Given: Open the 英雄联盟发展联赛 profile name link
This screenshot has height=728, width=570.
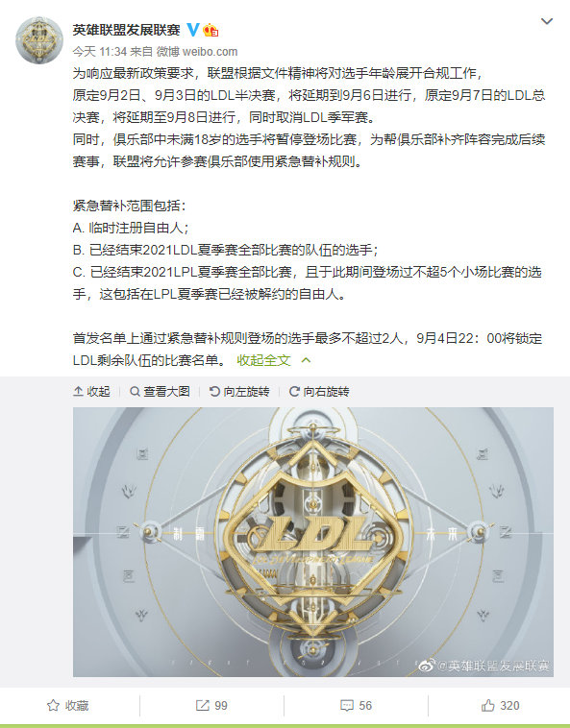Looking at the screenshot, I should pyautogui.click(x=126, y=30).
